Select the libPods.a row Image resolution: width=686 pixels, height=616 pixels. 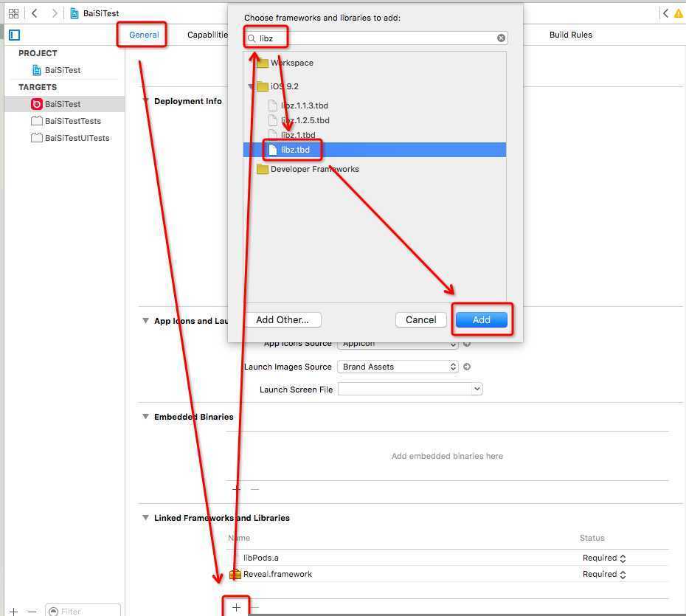click(x=449, y=558)
